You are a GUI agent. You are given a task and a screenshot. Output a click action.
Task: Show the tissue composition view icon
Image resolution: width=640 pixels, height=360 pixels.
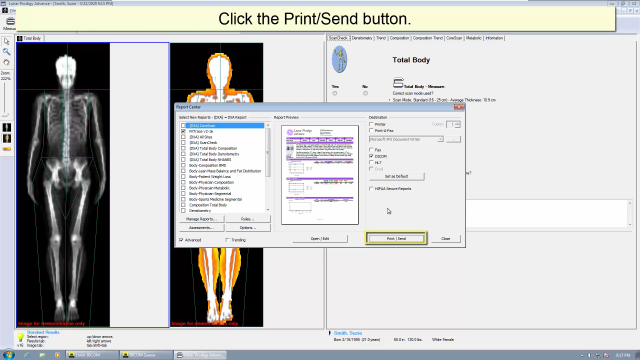(x=7, y=138)
